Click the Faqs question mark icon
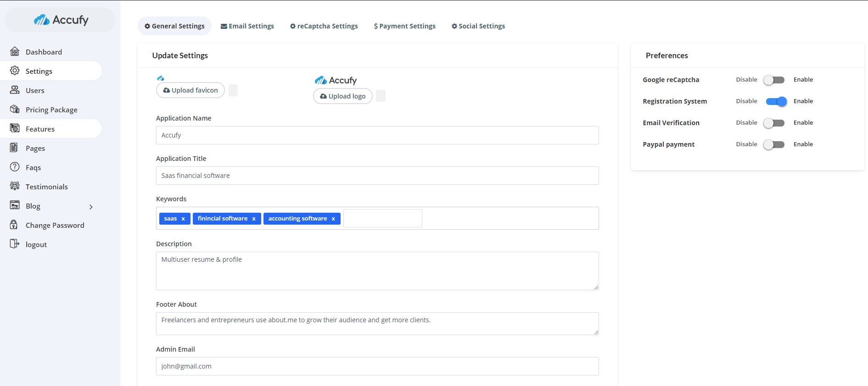Screen dimensions: 868x386 click(x=15, y=167)
